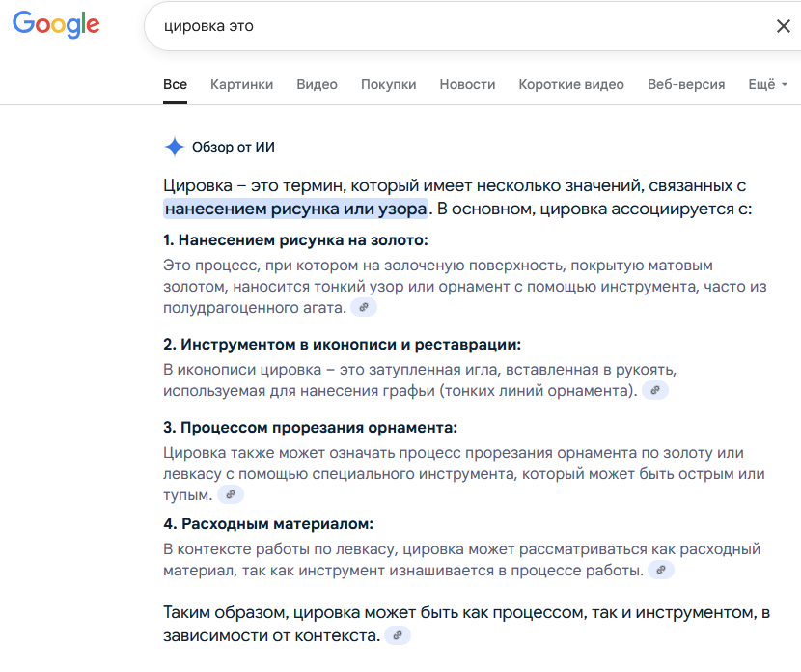Switch to the Веб-версия tab
The height and width of the screenshot is (672, 801).
tap(684, 84)
